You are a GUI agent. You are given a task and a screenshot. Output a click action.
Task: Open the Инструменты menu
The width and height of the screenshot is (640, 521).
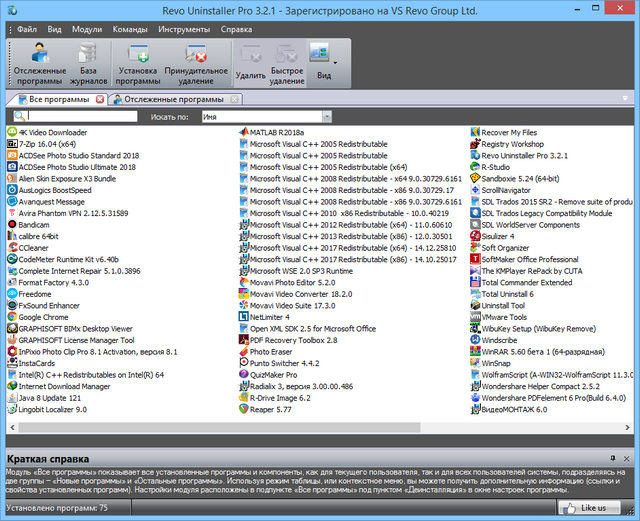[184, 29]
